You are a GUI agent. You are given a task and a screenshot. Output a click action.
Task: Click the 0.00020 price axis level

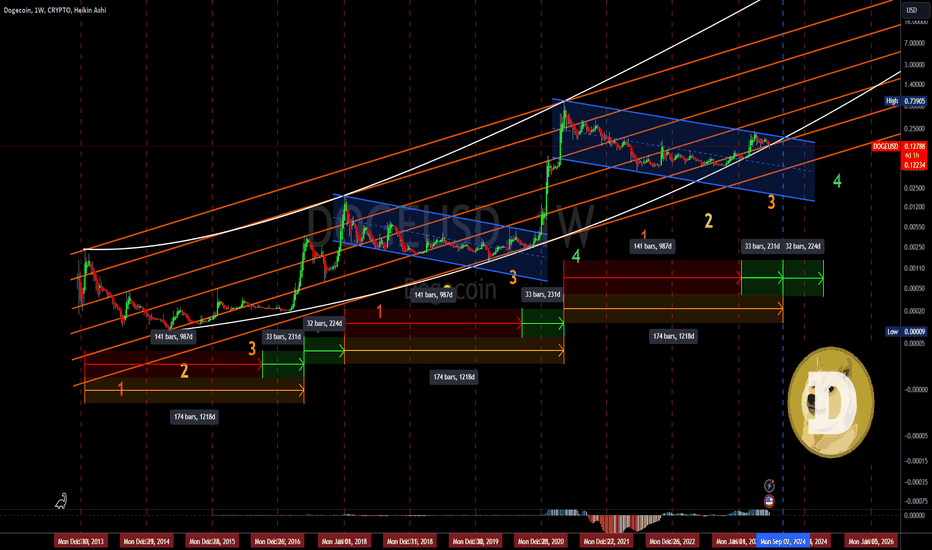[x=915, y=311]
